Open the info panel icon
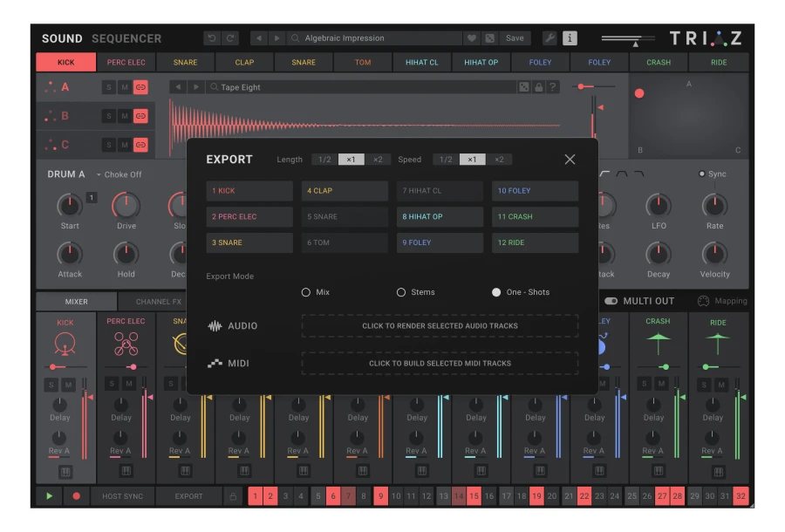 [x=570, y=38]
